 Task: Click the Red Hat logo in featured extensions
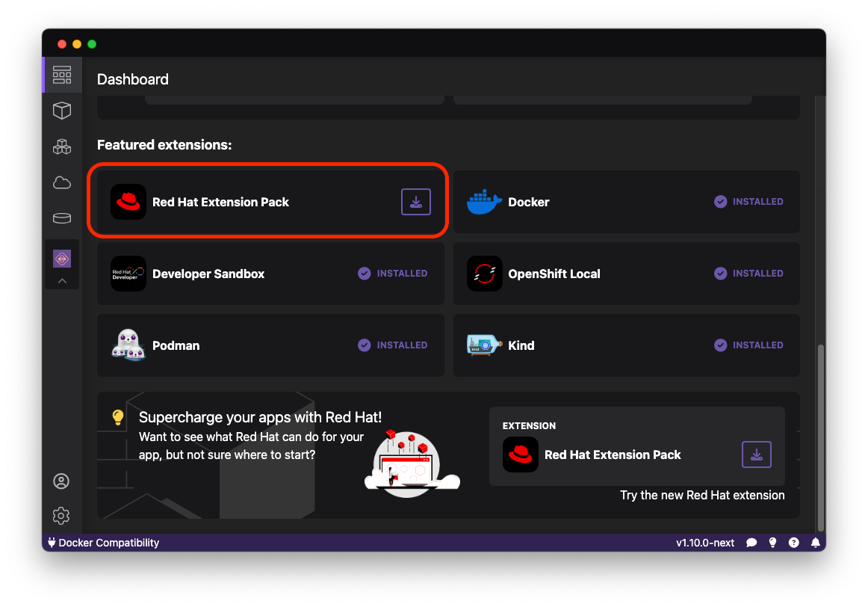(128, 202)
